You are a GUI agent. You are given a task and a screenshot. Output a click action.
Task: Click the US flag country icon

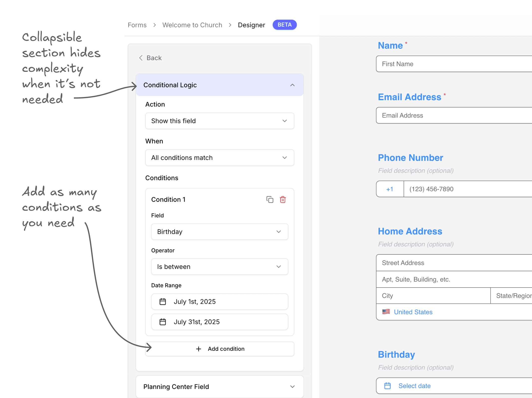point(386,312)
